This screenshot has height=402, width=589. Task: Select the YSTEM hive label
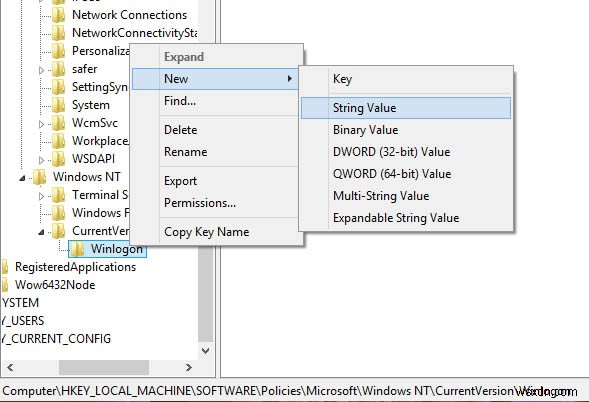click(x=20, y=303)
